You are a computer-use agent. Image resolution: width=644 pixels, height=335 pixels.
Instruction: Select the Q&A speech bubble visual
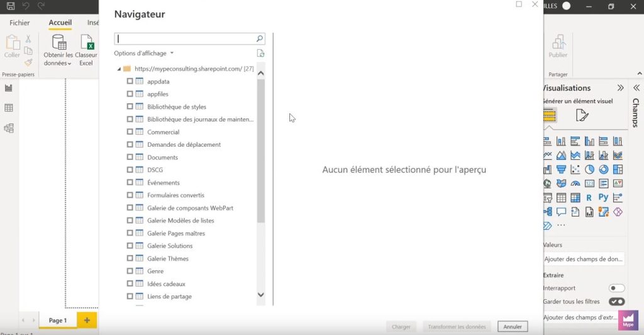(x=561, y=212)
